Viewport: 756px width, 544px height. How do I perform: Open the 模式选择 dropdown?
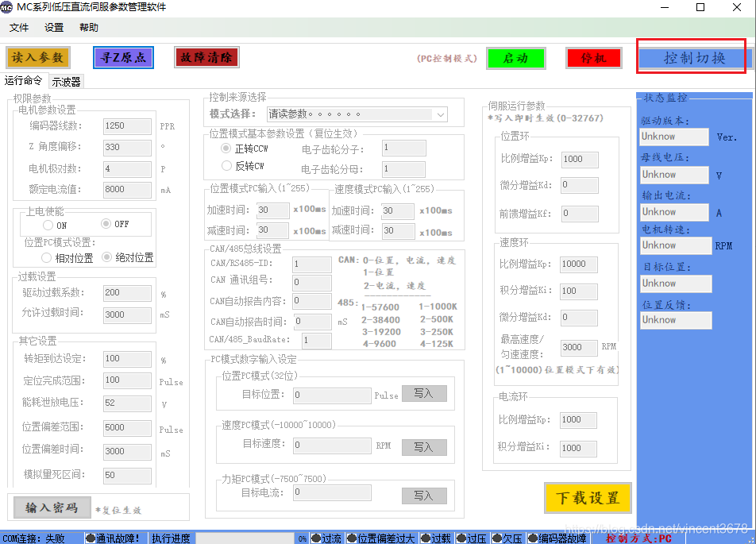(x=357, y=114)
